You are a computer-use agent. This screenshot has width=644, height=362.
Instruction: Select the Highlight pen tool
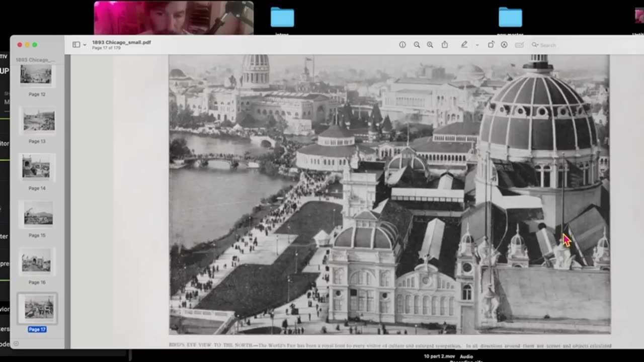[464, 45]
